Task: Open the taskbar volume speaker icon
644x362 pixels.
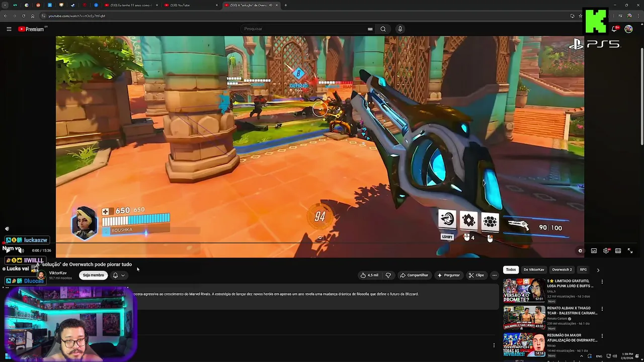Action: pos(615,356)
